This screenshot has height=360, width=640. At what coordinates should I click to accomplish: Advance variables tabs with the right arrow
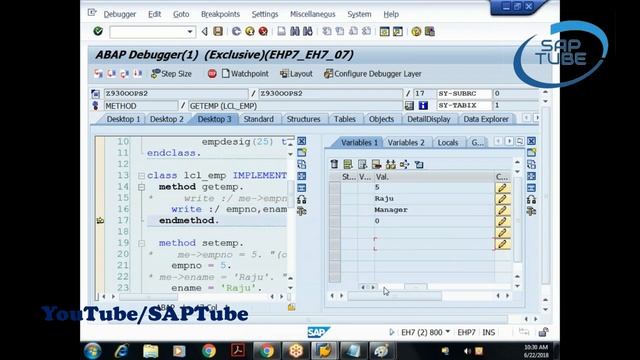coord(509,141)
